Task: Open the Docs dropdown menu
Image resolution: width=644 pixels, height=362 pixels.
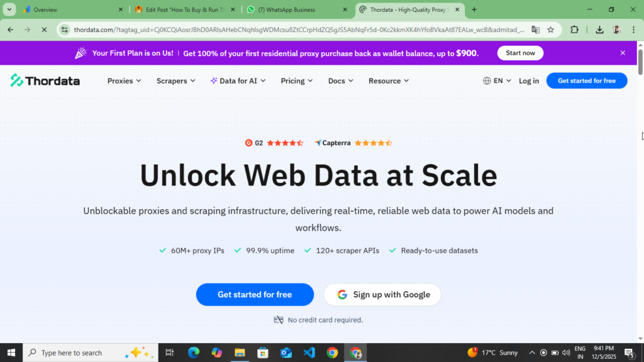Action: [x=340, y=80]
